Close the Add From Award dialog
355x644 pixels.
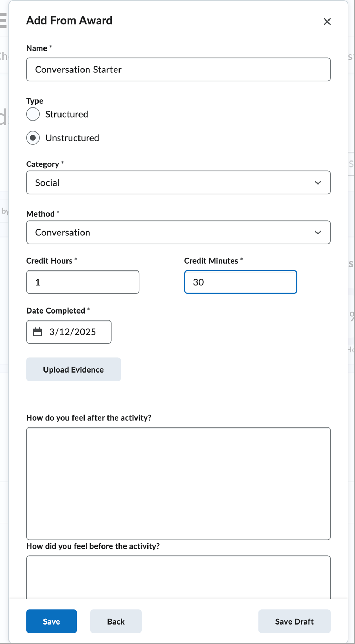click(x=327, y=22)
